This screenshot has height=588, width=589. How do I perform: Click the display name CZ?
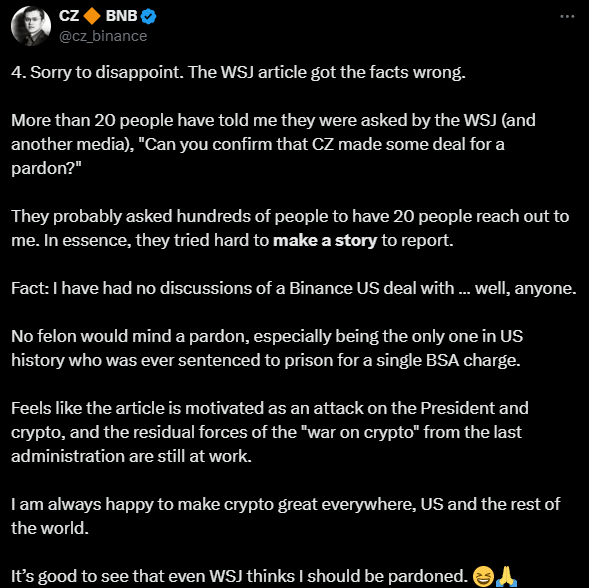click(69, 16)
